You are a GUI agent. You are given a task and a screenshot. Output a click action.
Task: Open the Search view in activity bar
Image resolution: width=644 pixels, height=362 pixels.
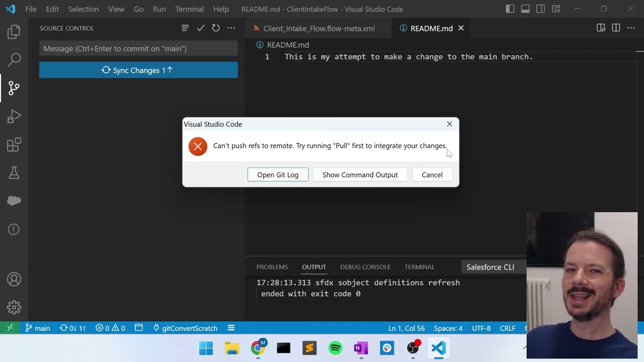tap(14, 60)
